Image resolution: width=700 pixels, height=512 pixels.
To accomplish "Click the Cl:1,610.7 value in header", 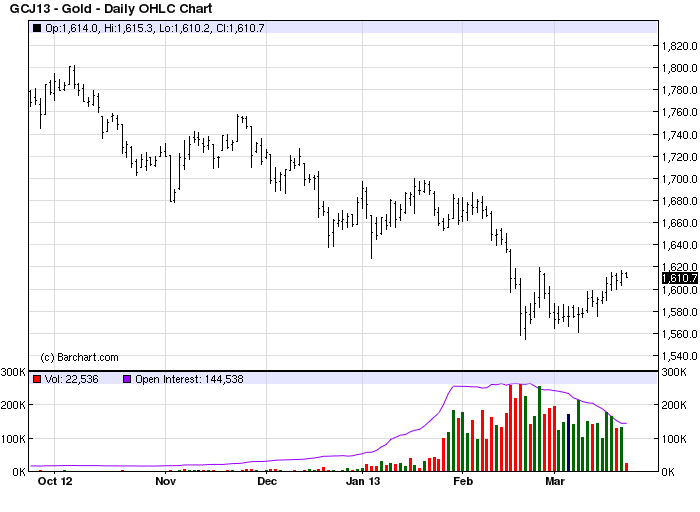I will coord(240,28).
